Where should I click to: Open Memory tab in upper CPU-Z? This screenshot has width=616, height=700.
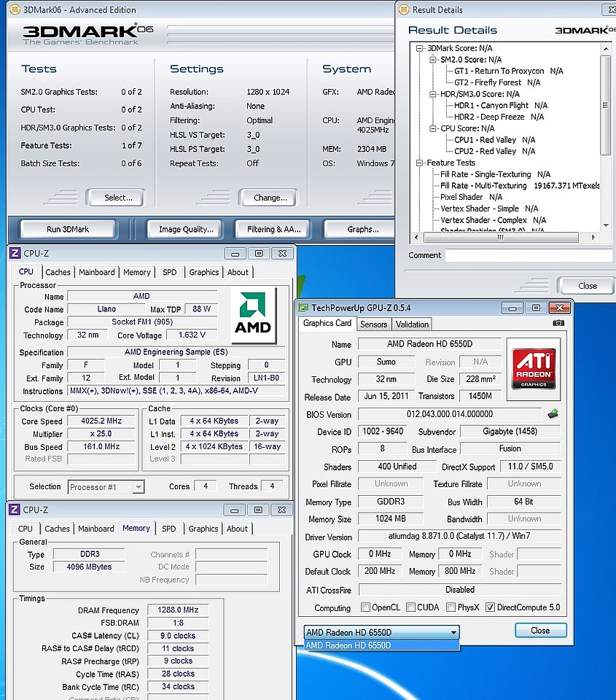pos(137,272)
